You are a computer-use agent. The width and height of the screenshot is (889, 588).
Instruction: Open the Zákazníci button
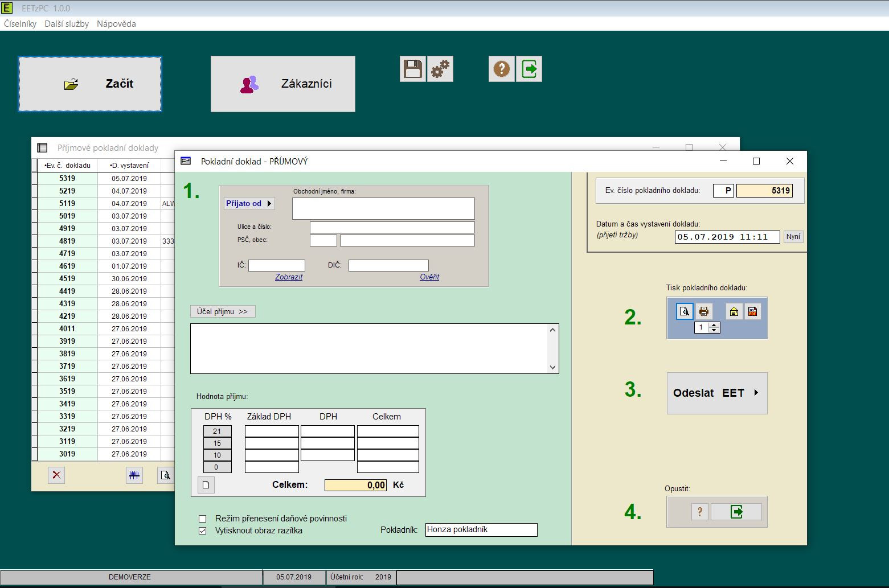pos(283,84)
